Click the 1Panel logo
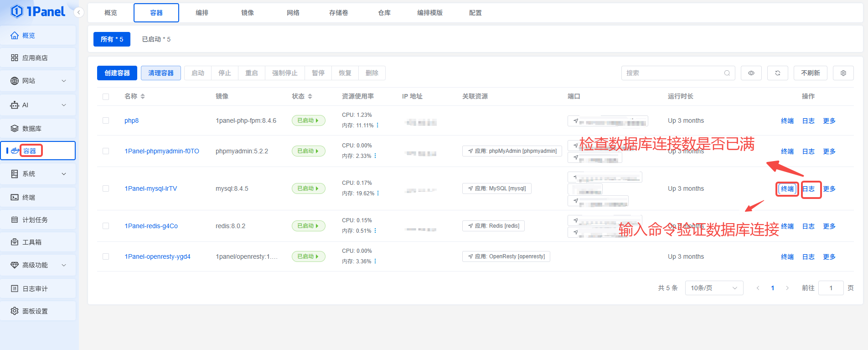868x350 pixels. pos(38,11)
